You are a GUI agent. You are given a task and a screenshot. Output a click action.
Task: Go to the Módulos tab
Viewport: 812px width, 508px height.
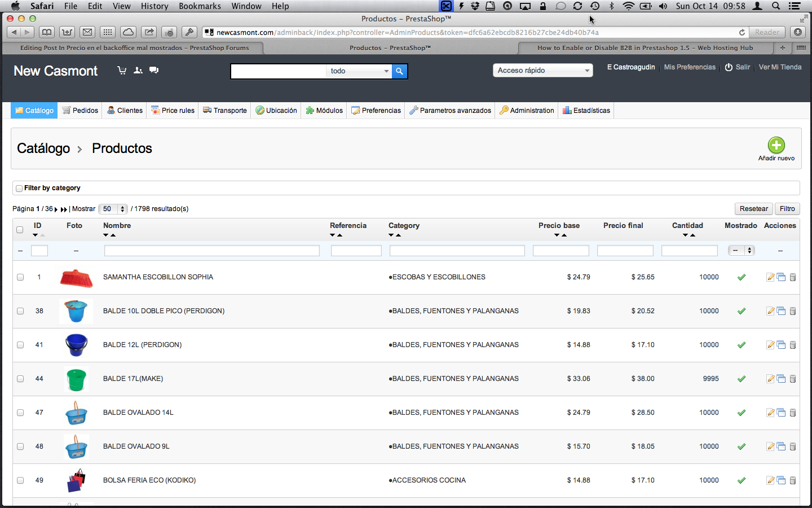point(324,111)
